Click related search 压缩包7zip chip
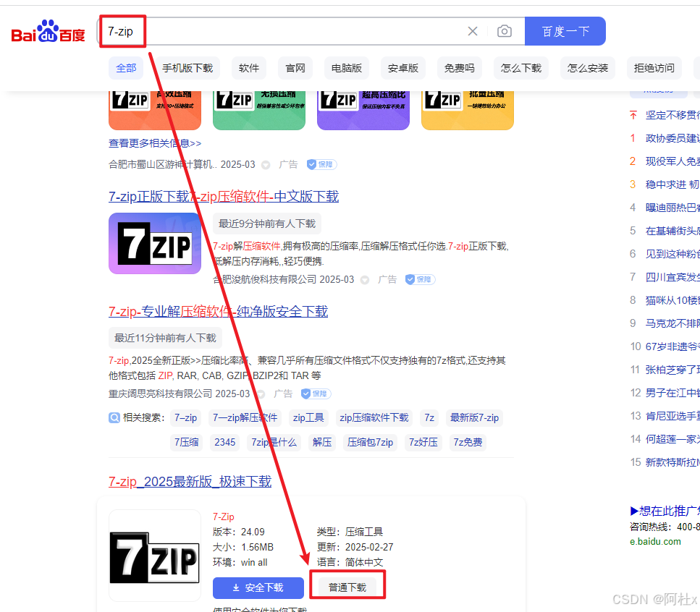Image resolution: width=700 pixels, height=612 pixels. click(371, 443)
